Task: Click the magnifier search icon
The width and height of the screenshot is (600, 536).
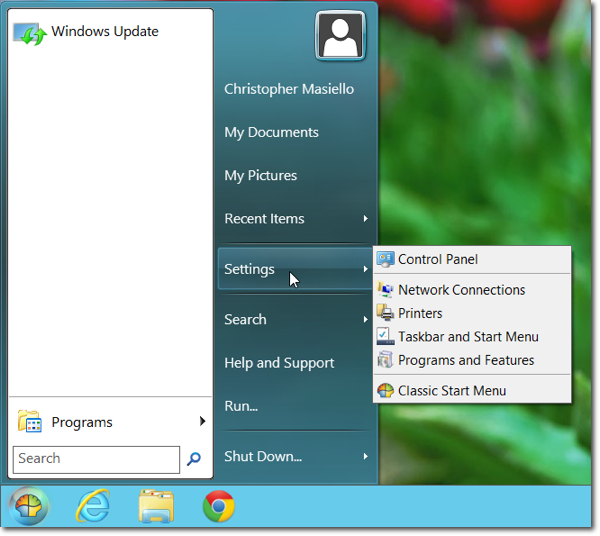Action: [x=194, y=458]
